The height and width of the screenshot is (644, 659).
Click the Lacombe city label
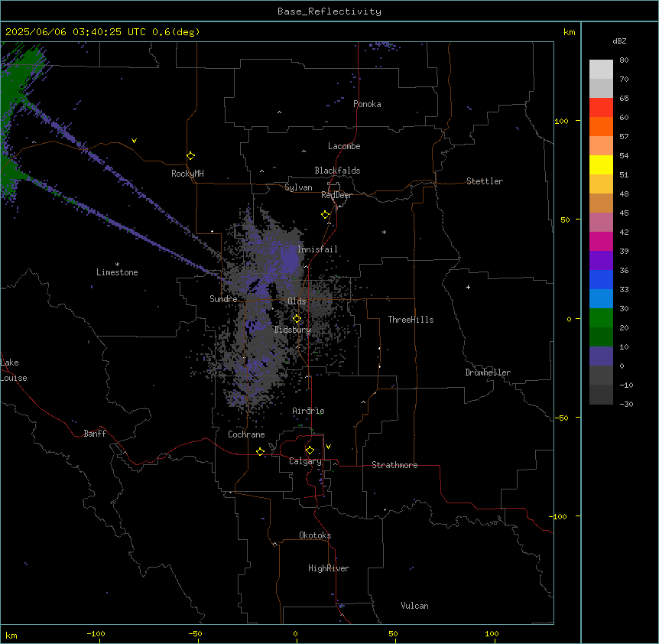tap(344, 146)
